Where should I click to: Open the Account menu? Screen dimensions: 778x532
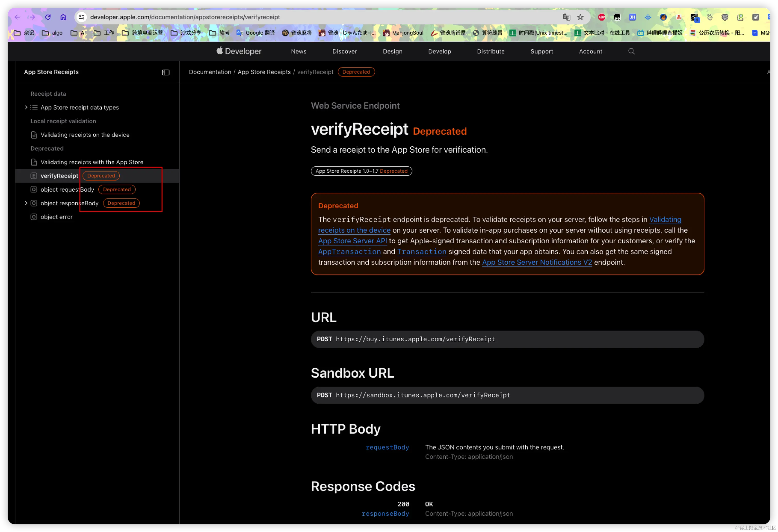click(x=590, y=51)
